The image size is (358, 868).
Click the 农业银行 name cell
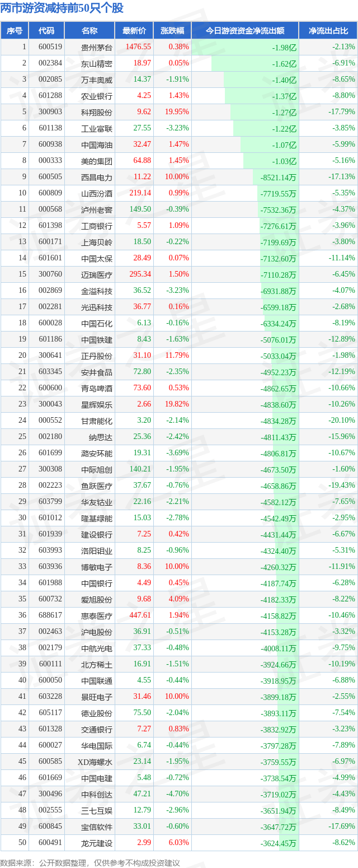(x=89, y=96)
